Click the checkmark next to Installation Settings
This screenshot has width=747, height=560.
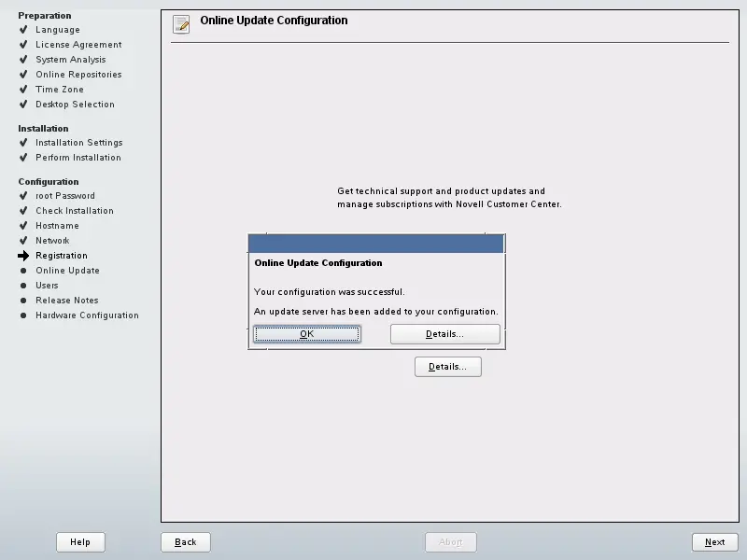(23, 143)
